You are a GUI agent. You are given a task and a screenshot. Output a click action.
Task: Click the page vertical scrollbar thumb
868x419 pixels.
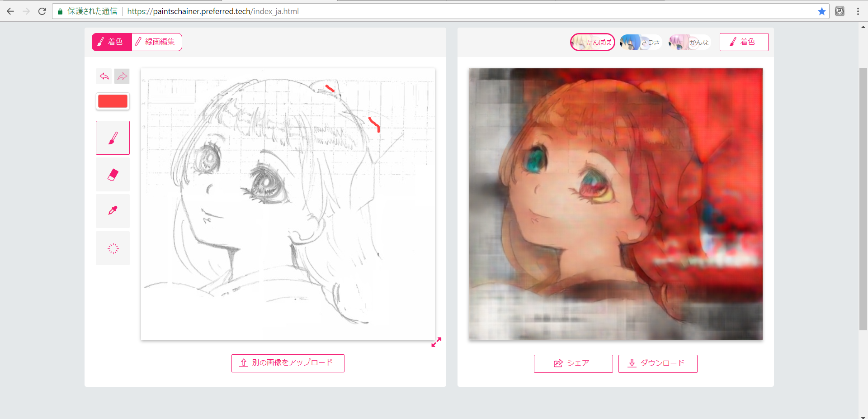point(863,199)
